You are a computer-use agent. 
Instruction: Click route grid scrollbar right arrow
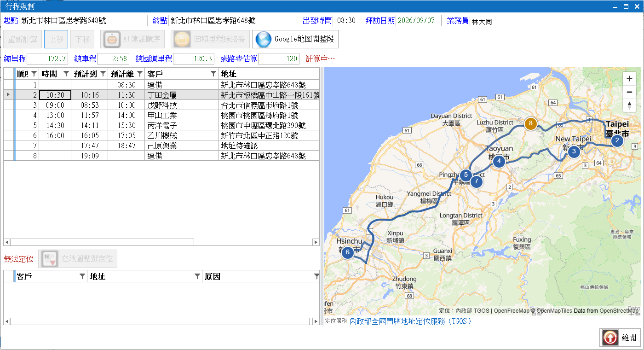316,242
